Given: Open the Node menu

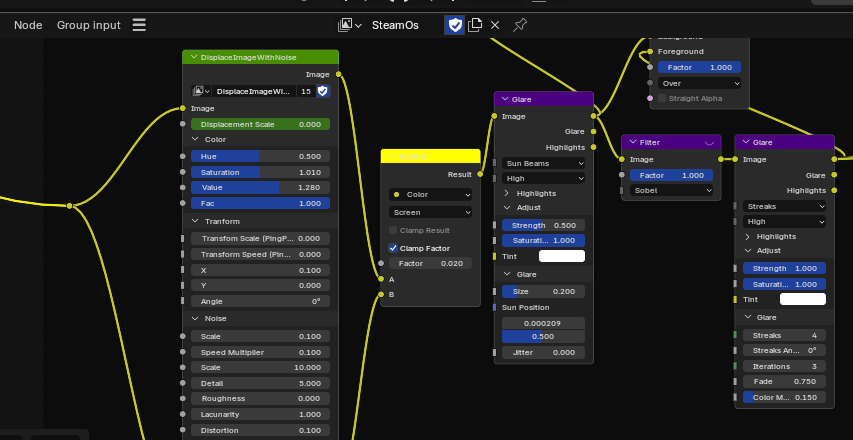Looking at the screenshot, I should coord(28,25).
